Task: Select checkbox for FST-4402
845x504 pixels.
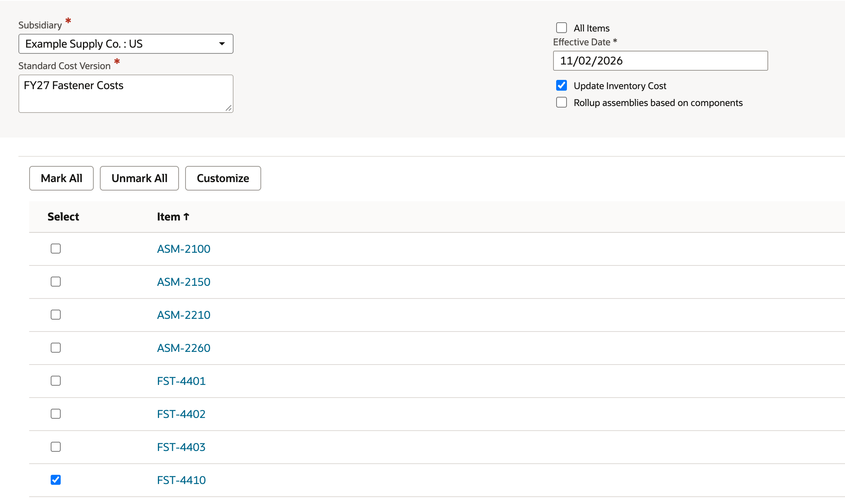Action: pos(56,414)
